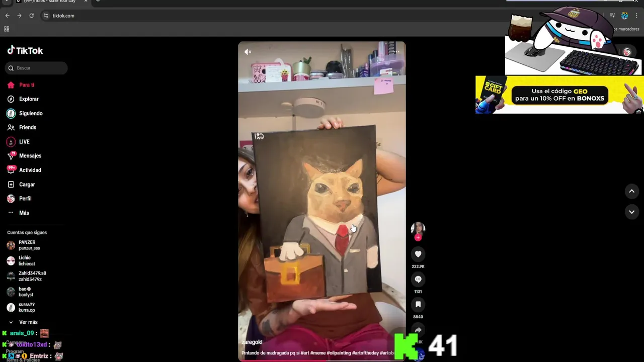Open the browser three-dots menu

(636, 16)
